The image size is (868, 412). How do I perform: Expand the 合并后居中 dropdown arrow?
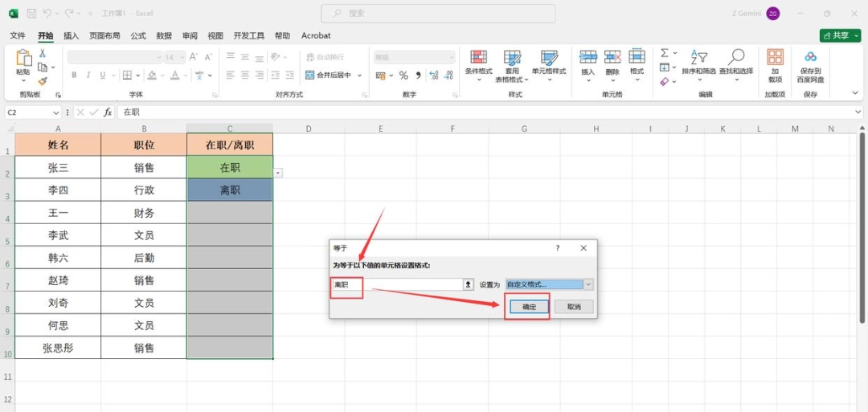(359, 75)
